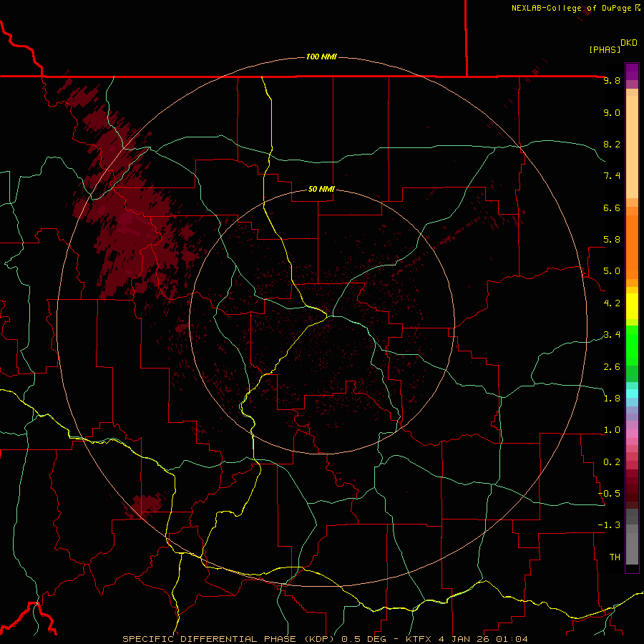Click the -1.3 legend value

pos(609,525)
